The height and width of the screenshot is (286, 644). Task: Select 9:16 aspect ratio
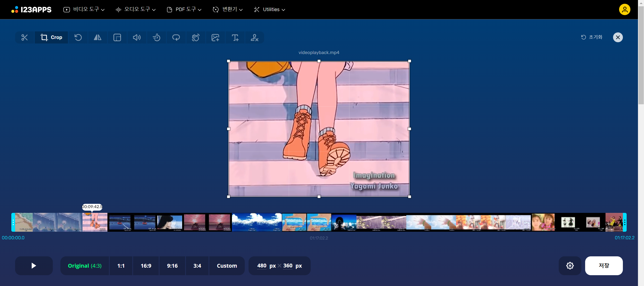[x=172, y=266]
